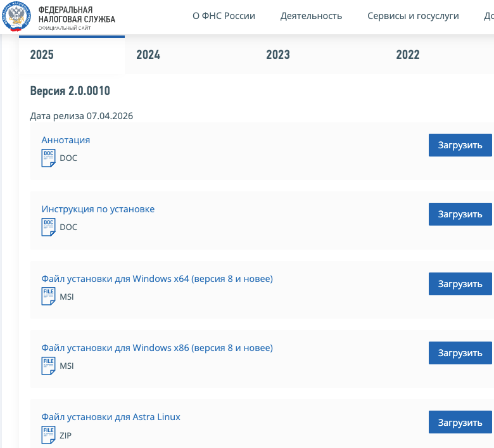Click the MSI file icon for Windows x64

tap(49, 296)
